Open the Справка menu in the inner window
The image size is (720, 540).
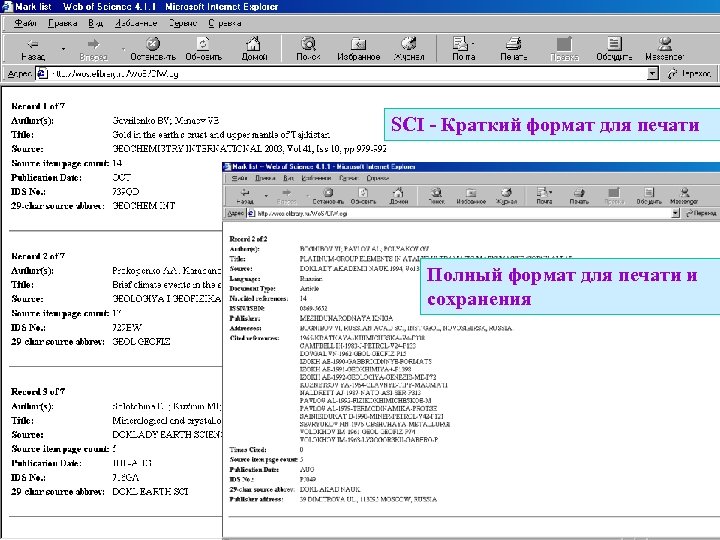click(377, 178)
